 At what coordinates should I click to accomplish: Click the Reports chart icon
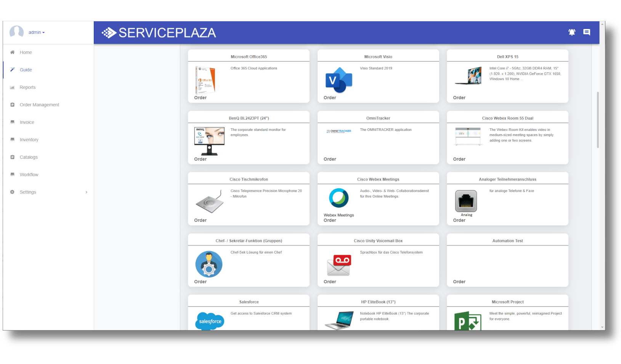[x=12, y=87]
